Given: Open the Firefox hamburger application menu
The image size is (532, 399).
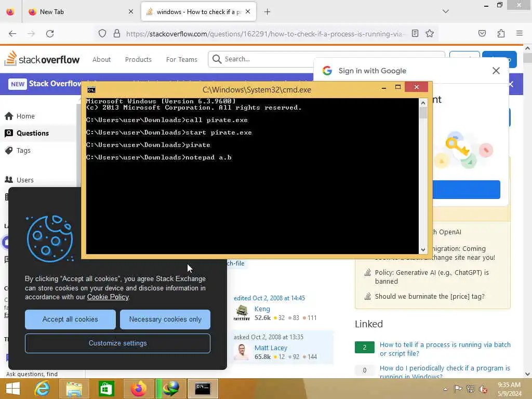Looking at the screenshot, I should click(520, 33).
